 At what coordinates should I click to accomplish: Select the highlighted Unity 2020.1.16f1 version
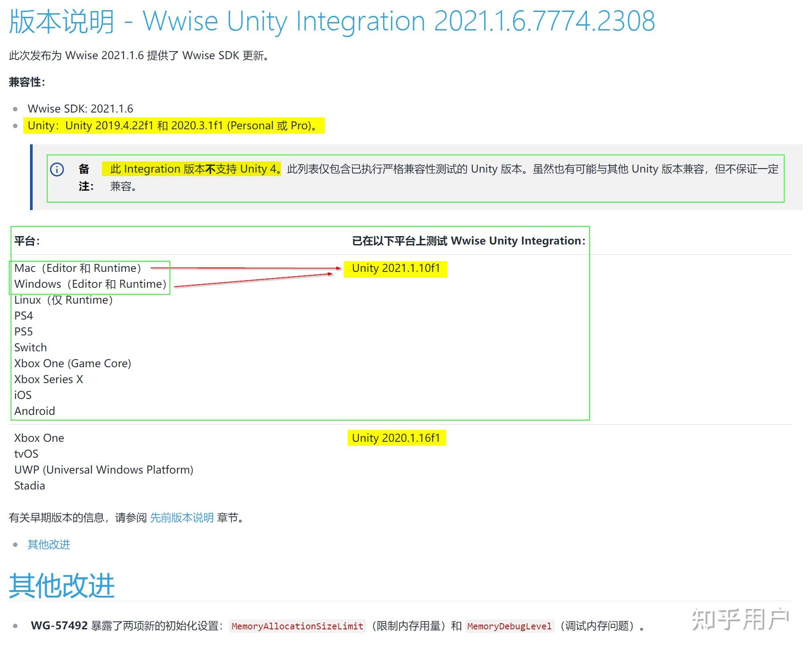tap(396, 438)
